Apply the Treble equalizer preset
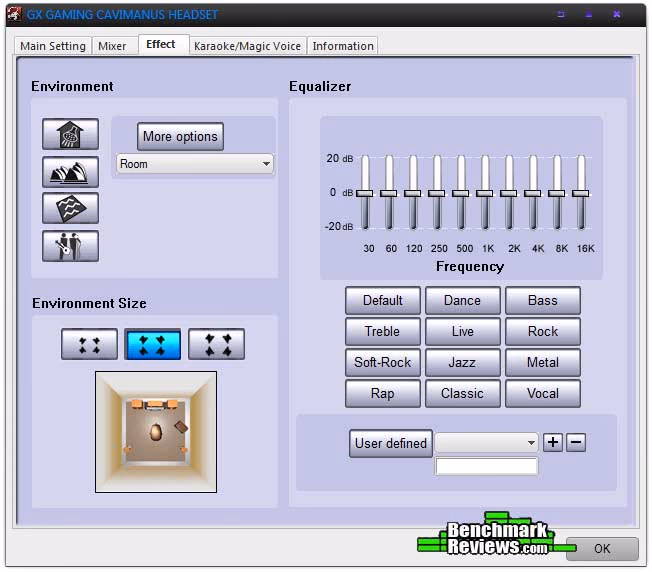The width and height of the screenshot is (652, 572). pos(383,332)
